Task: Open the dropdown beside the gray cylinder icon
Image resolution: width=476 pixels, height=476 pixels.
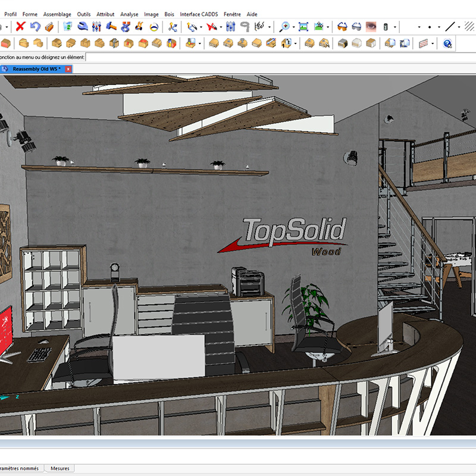Action: pyautogui.click(x=394, y=27)
